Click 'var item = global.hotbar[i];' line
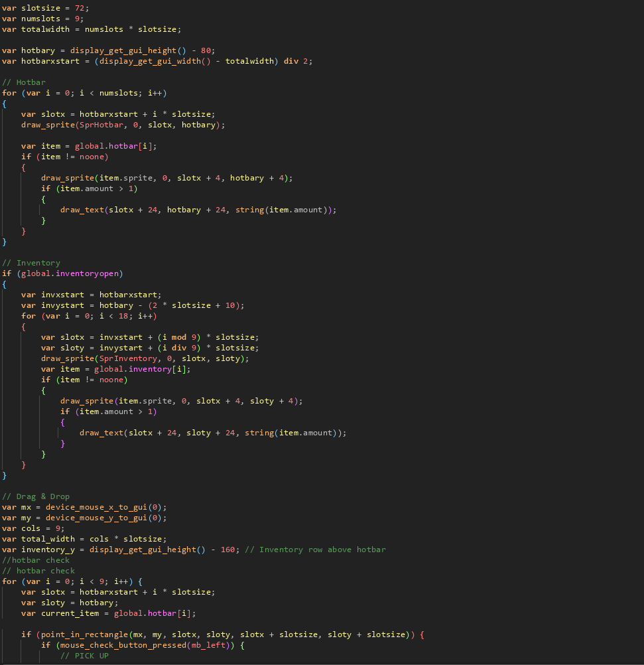This screenshot has width=644, height=665. (x=89, y=146)
